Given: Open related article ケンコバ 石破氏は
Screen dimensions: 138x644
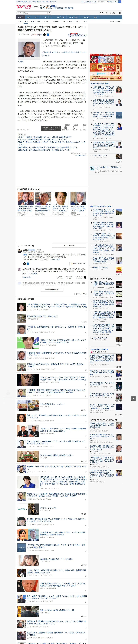Looking at the screenshot, I should [45, 137].
